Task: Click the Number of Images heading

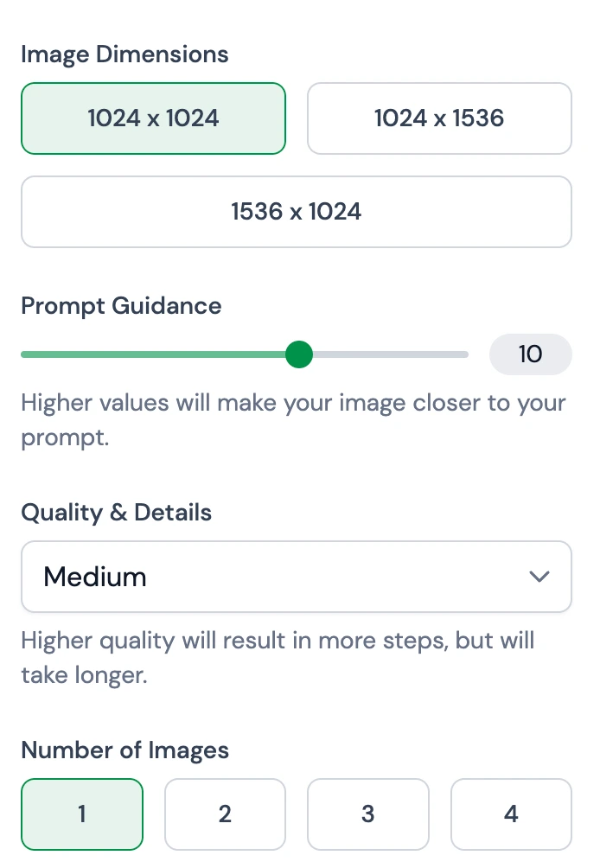Action: (x=124, y=750)
